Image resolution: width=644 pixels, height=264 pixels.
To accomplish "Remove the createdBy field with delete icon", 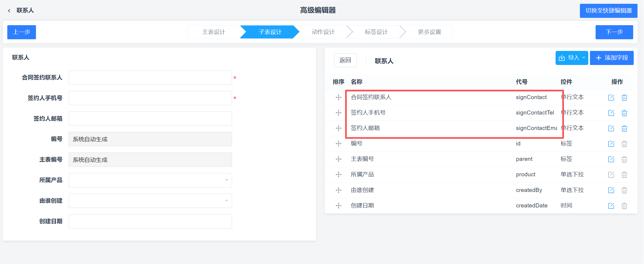I will pyautogui.click(x=624, y=190).
